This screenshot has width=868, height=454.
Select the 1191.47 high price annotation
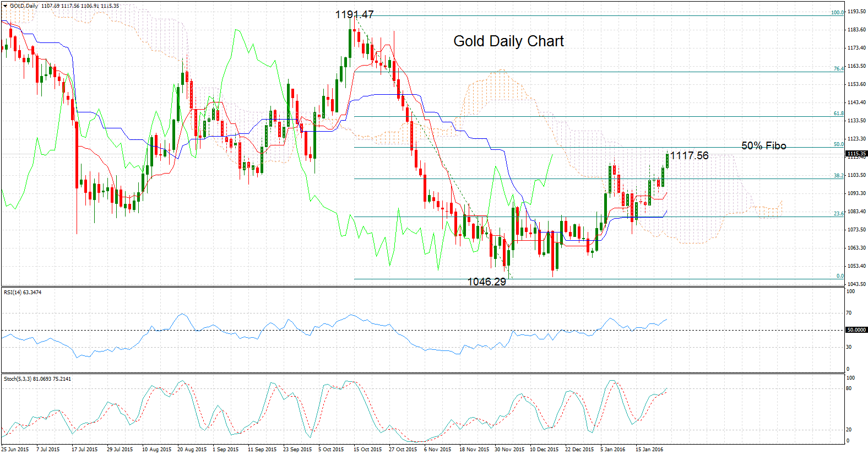point(354,15)
